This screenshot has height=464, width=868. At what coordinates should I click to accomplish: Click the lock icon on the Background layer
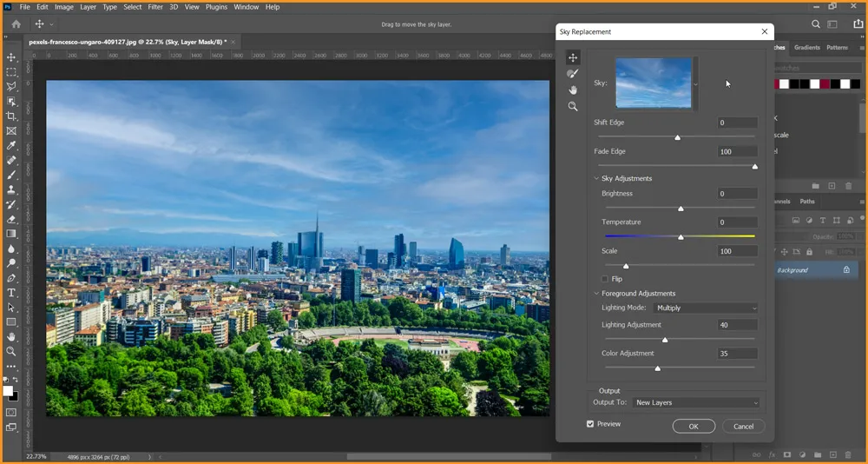(846, 270)
